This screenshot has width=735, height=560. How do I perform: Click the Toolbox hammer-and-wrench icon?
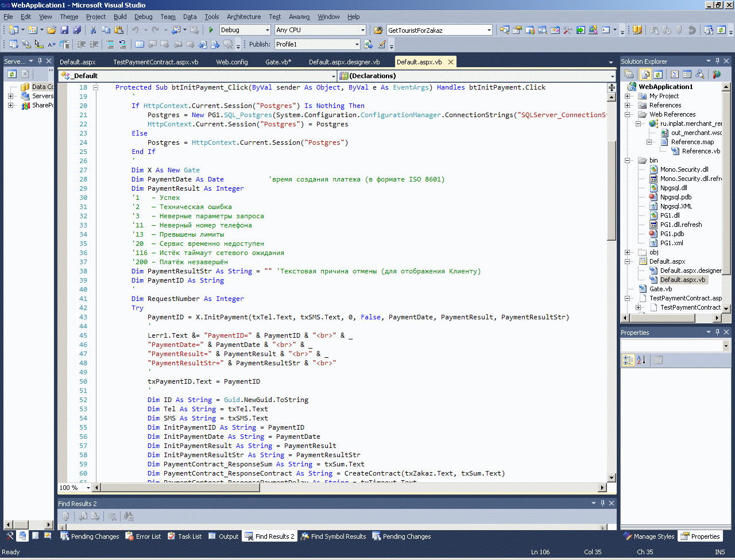coord(568,30)
